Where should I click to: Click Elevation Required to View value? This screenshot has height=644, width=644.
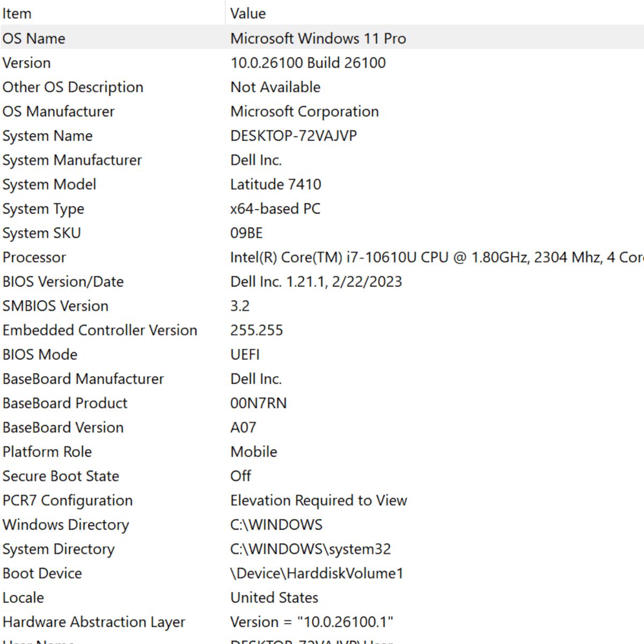[319, 501]
